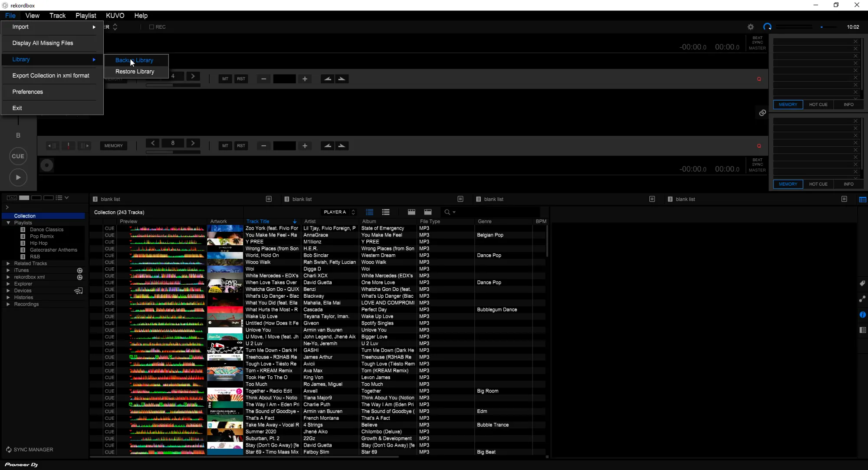868x470 pixels.
Task: Select Restore Library from the submenu
Action: (135, 72)
